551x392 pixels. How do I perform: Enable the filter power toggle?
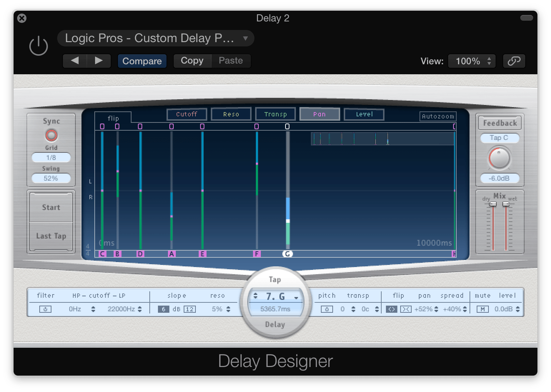(x=45, y=309)
